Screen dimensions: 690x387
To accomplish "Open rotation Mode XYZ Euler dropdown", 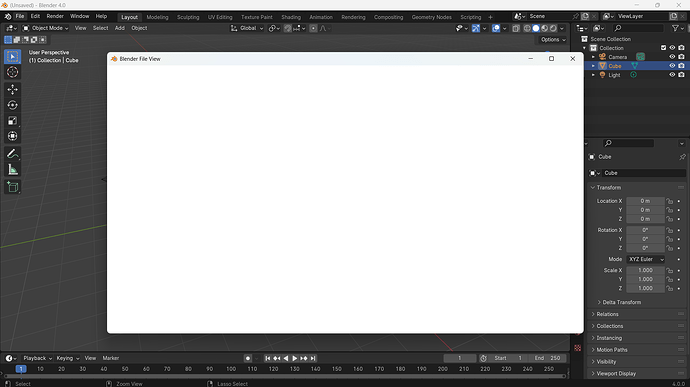I will tap(646, 259).
